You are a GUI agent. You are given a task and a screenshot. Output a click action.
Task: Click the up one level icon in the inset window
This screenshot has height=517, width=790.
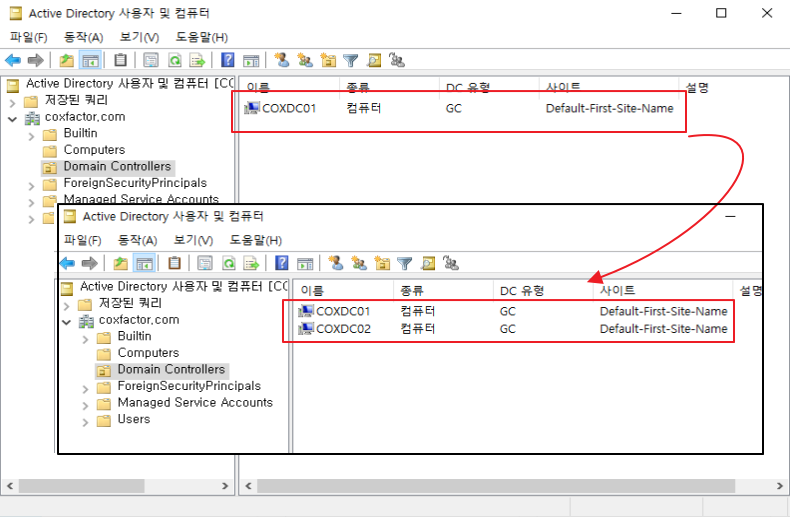[x=120, y=263]
